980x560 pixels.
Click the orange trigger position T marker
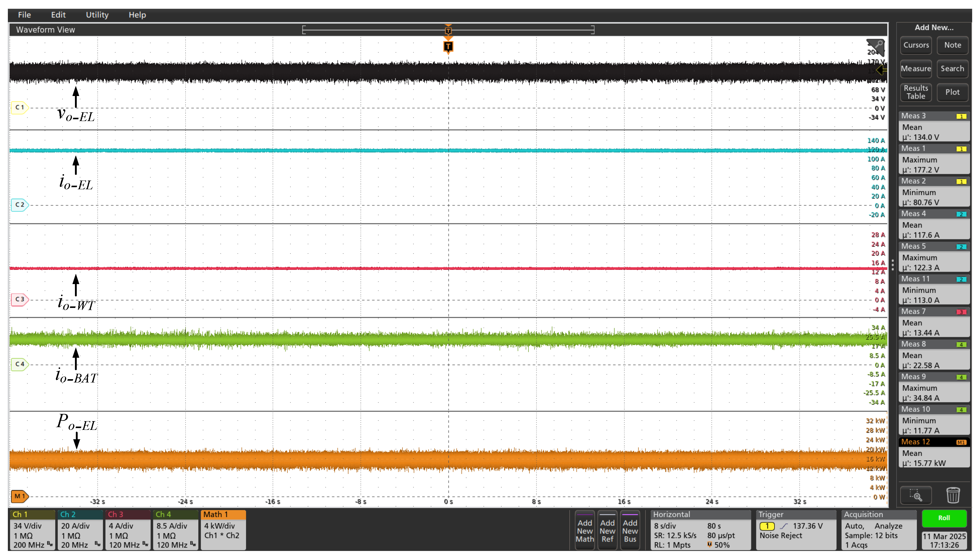coord(448,47)
